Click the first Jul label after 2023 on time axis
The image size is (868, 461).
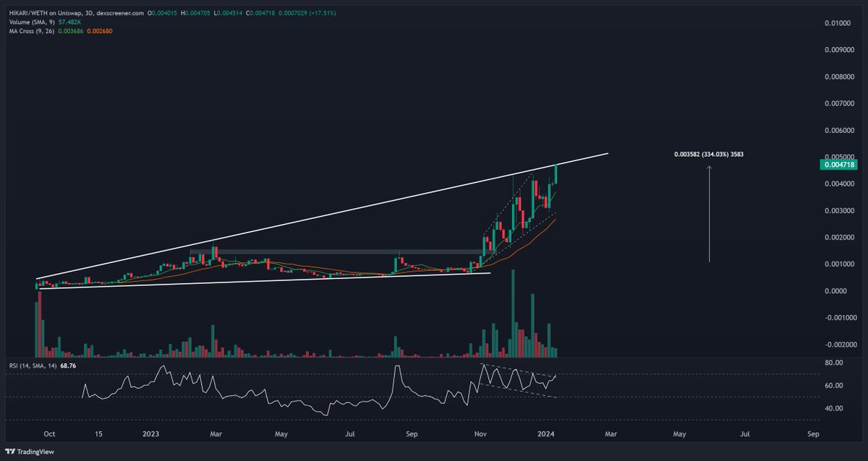tap(350, 435)
